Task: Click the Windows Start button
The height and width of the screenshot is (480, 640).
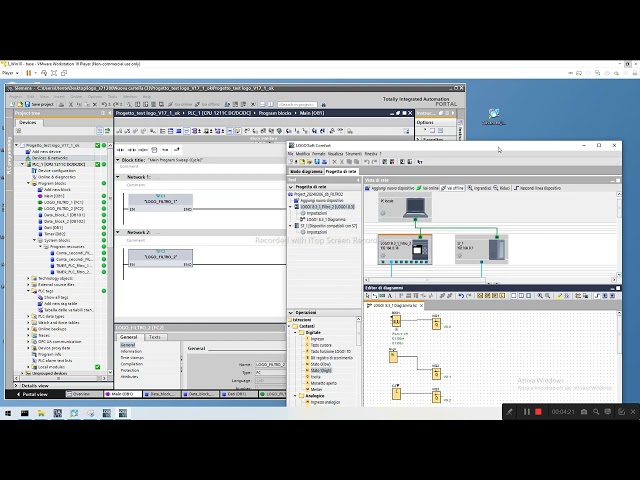Action: pos(8,413)
